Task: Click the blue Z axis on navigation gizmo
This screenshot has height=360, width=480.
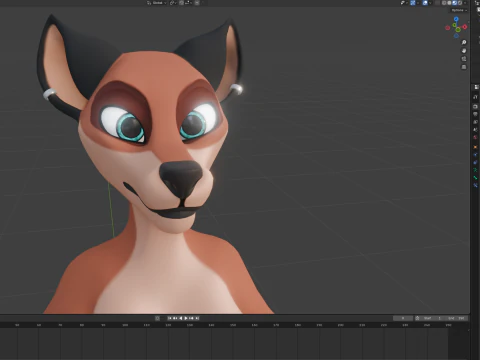Action: click(x=456, y=19)
